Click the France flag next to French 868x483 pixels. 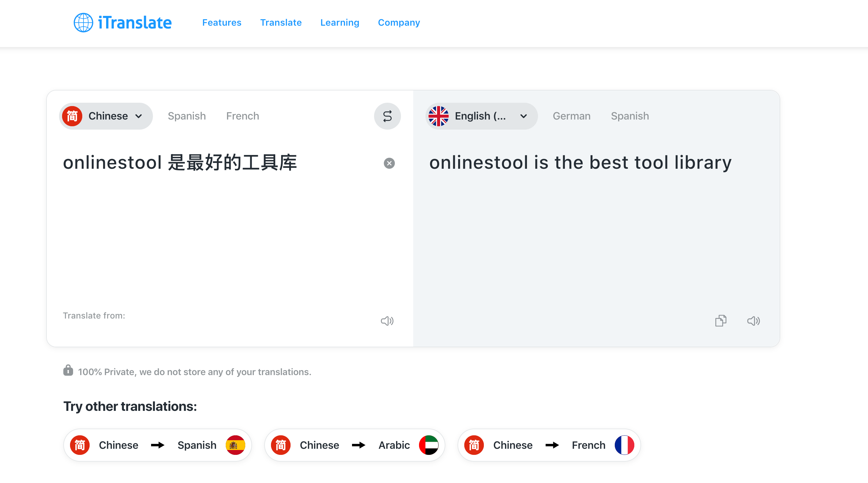click(624, 445)
